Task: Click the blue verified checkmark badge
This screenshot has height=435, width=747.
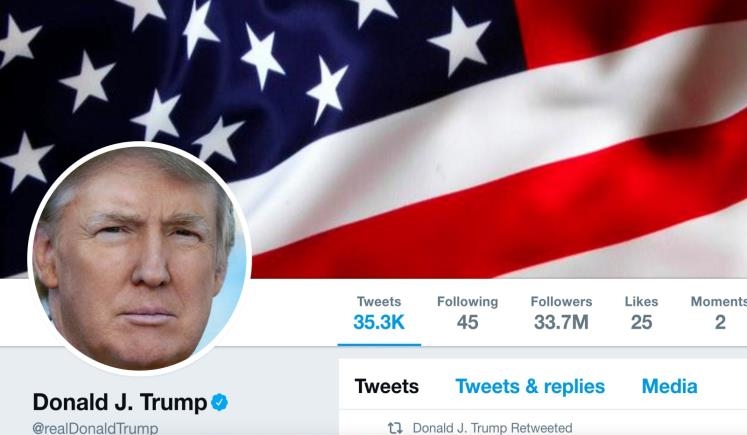Action: coord(220,402)
